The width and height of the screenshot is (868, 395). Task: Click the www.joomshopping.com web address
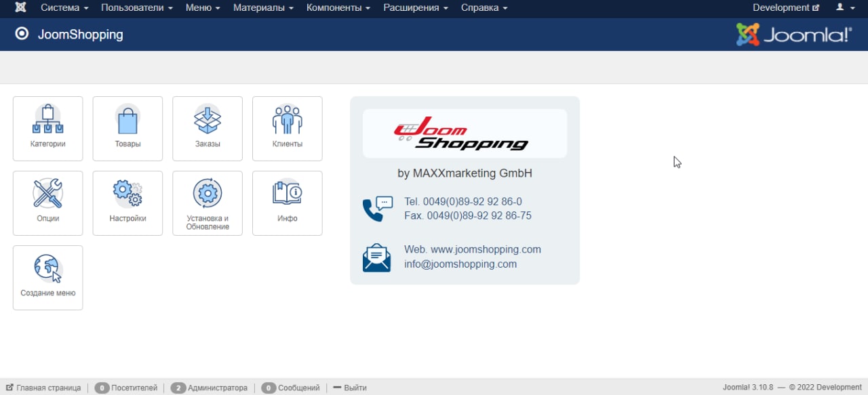click(486, 249)
